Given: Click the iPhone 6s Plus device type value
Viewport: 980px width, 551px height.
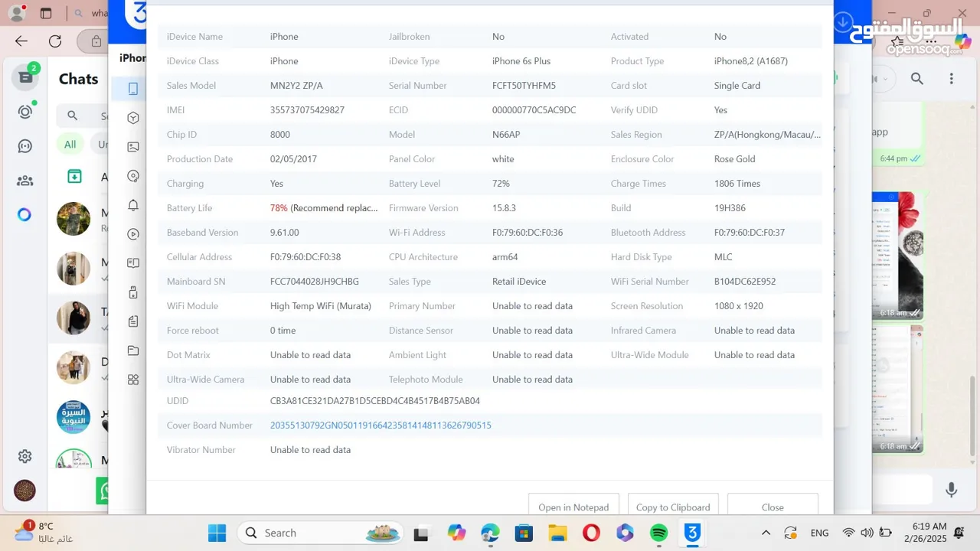Looking at the screenshot, I should click(x=521, y=61).
